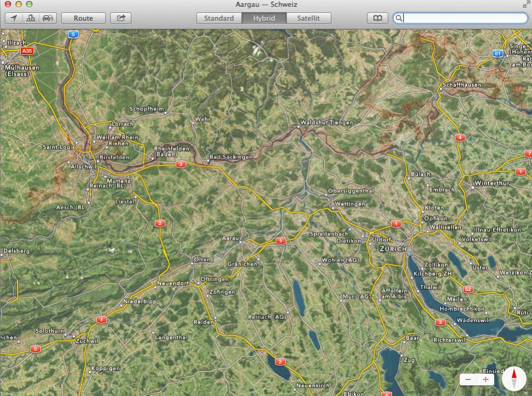Click the magnifying glass search icon
This screenshot has width=532, height=396.
399,18
